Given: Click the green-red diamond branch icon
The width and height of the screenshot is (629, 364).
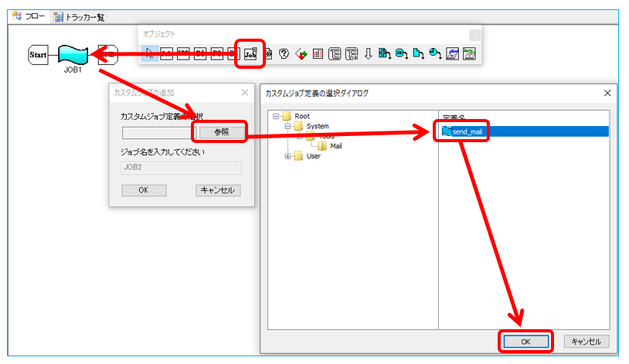Looking at the screenshot, I should point(301,54).
